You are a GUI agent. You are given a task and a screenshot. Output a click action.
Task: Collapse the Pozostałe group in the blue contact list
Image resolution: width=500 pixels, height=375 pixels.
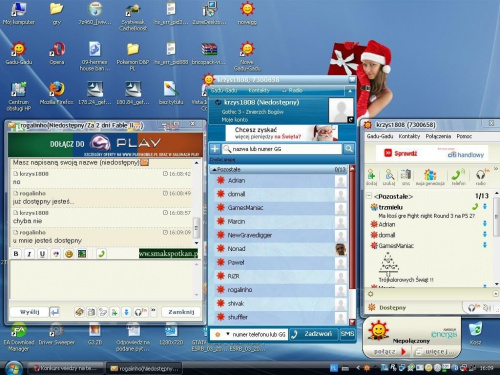point(214,170)
